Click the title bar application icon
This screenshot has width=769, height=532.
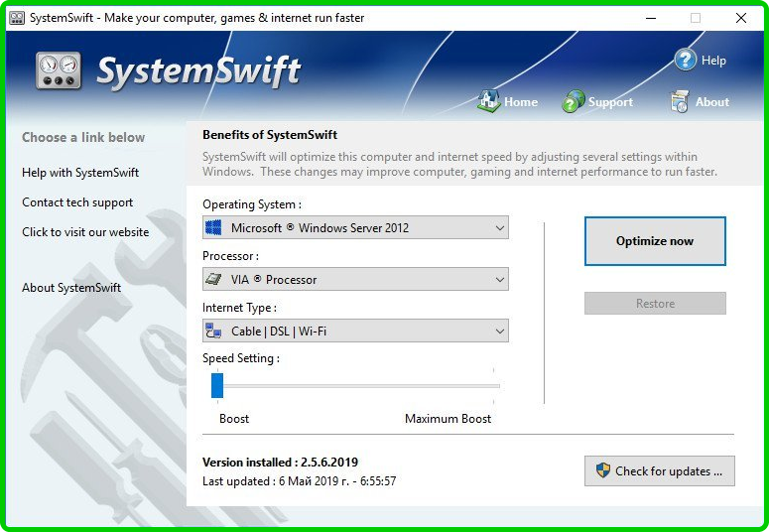click(x=17, y=18)
